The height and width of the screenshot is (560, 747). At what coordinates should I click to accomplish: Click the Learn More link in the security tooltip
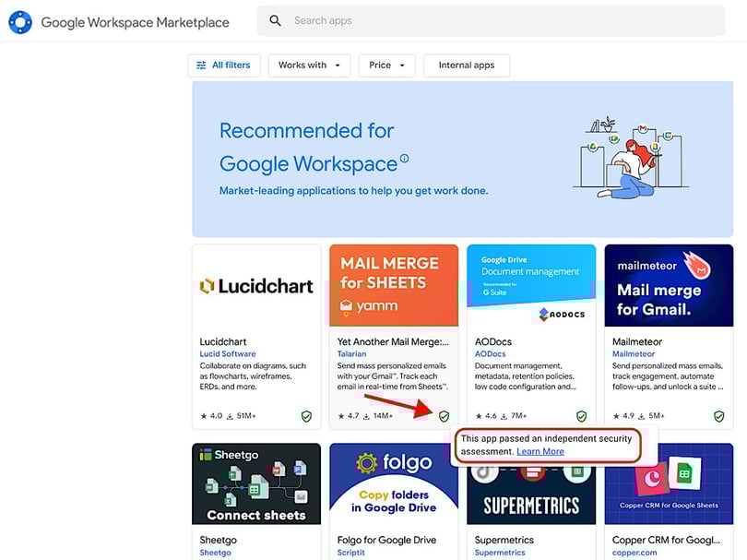540,451
